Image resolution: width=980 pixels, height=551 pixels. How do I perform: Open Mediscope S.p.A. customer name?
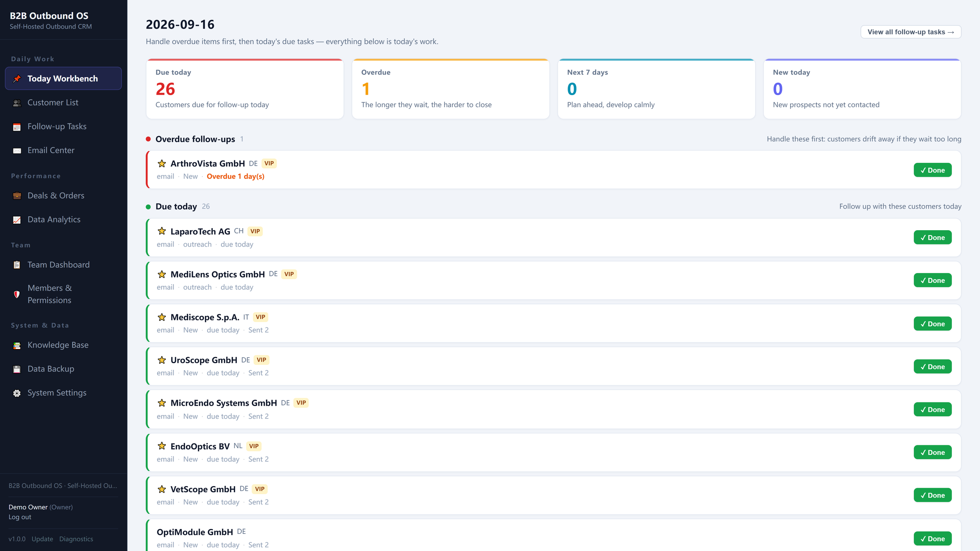point(205,317)
